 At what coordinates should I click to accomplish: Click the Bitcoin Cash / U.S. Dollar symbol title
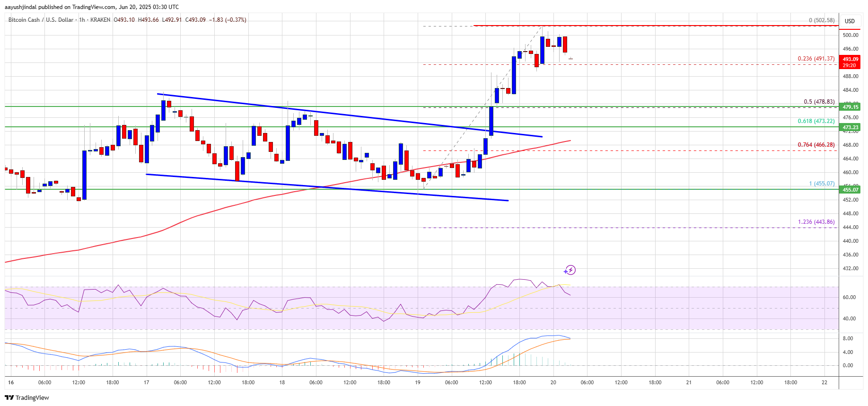pos(41,20)
